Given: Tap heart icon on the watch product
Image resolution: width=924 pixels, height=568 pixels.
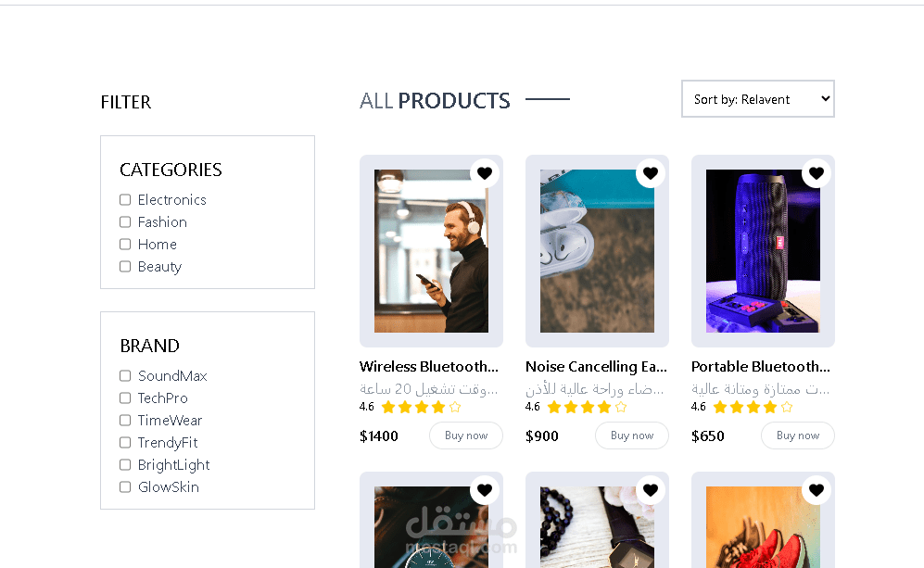Looking at the screenshot, I should click(485, 489).
